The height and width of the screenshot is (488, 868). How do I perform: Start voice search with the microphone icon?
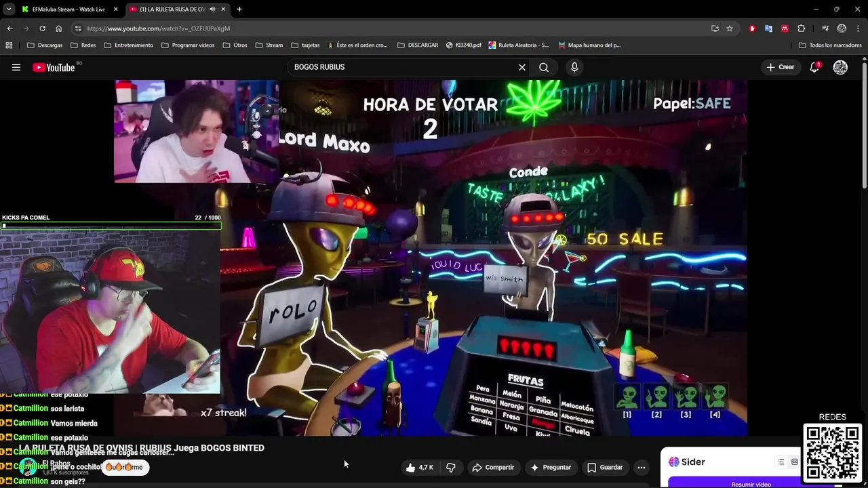click(574, 67)
